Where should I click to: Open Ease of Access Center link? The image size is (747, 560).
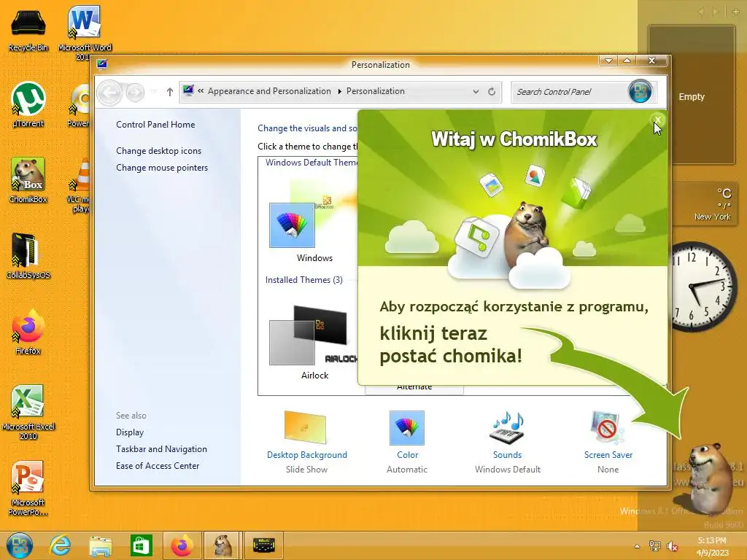[x=158, y=466]
